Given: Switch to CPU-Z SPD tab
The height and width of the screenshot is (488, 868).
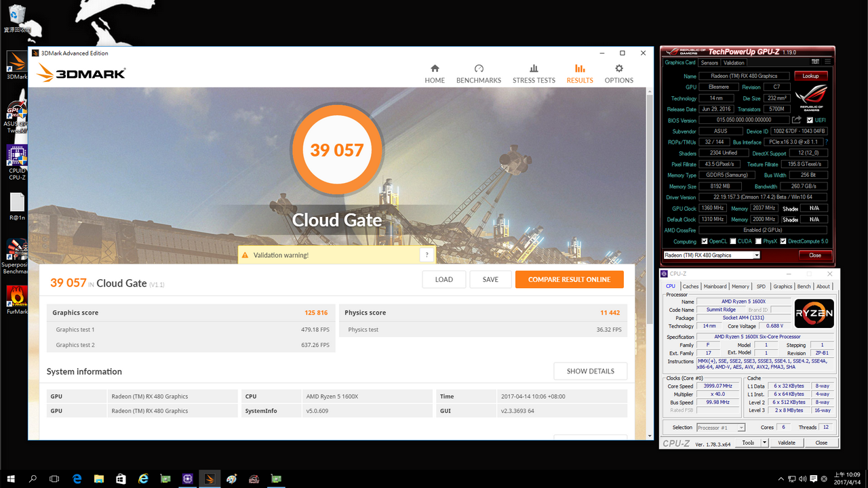Looking at the screenshot, I should click(x=761, y=286).
